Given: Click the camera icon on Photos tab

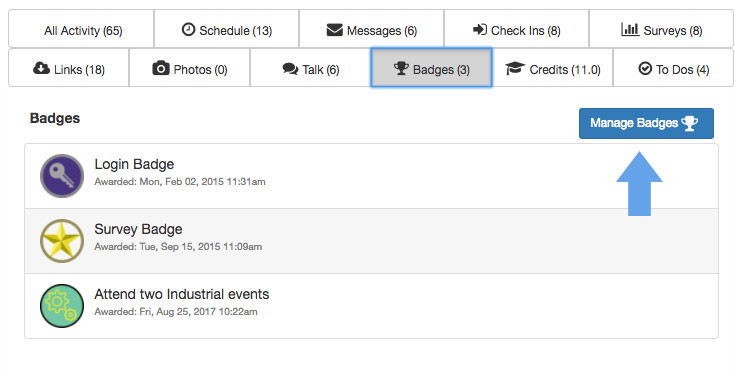Looking at the screenshot, I should coord(161,69).
